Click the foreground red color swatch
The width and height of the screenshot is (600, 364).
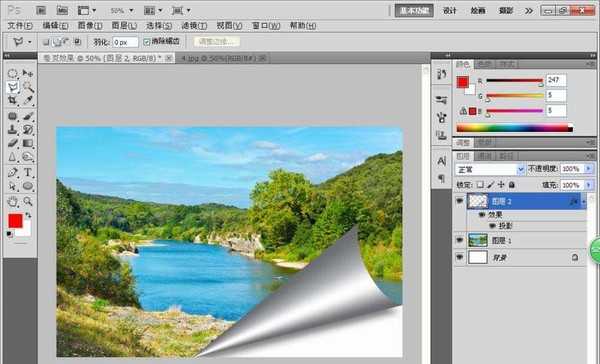click(x=15, y=221)
